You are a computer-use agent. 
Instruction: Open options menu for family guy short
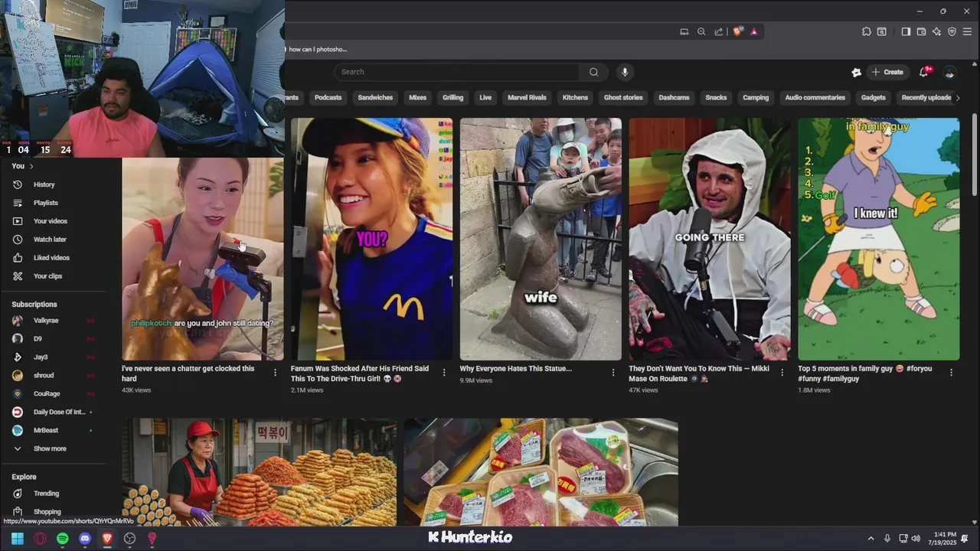point(952,373)
